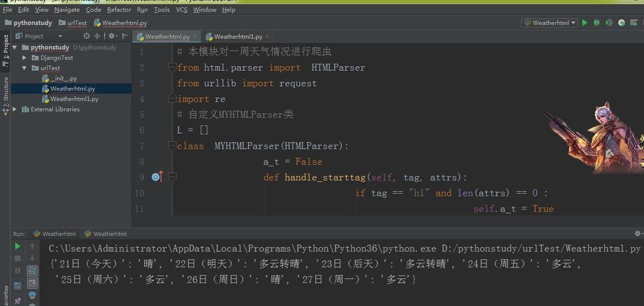Toggle soft-wrap in Run console

point(32,271)
